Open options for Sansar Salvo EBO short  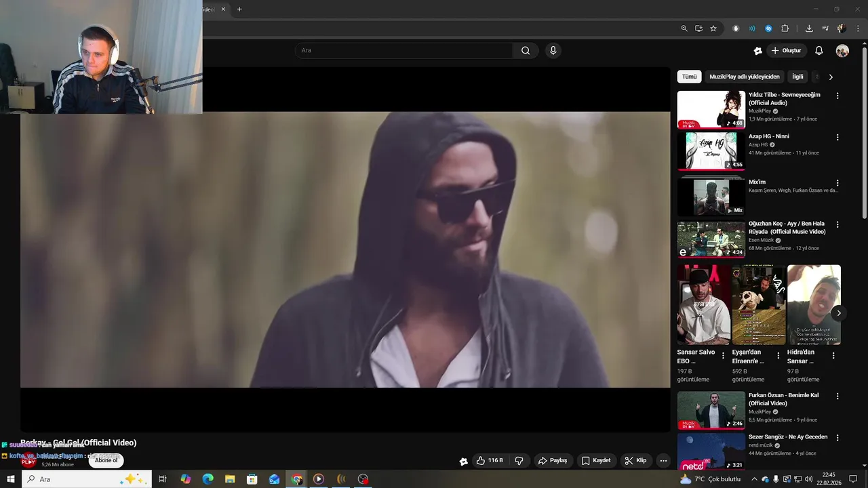(x=723, y=355)
